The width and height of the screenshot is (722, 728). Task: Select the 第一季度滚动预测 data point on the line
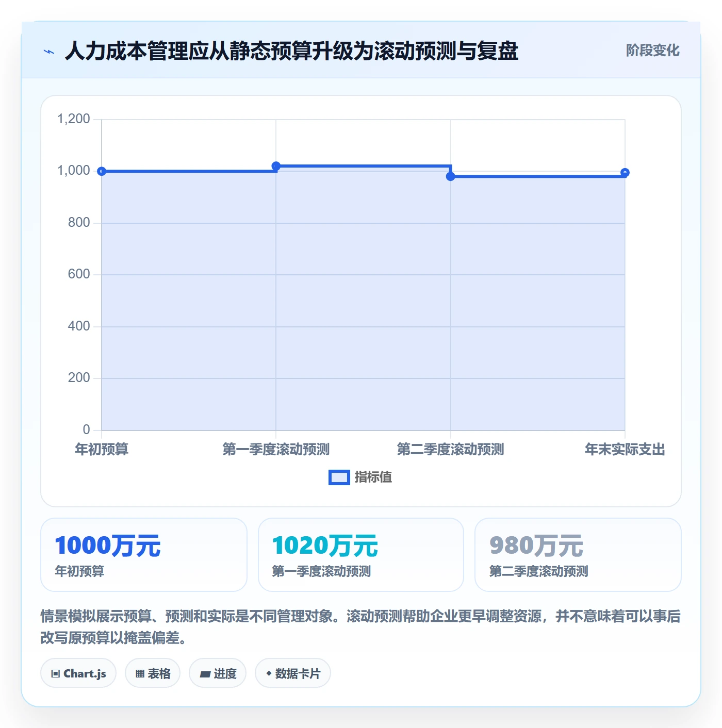pyautogui.click(x=276, y=166)
